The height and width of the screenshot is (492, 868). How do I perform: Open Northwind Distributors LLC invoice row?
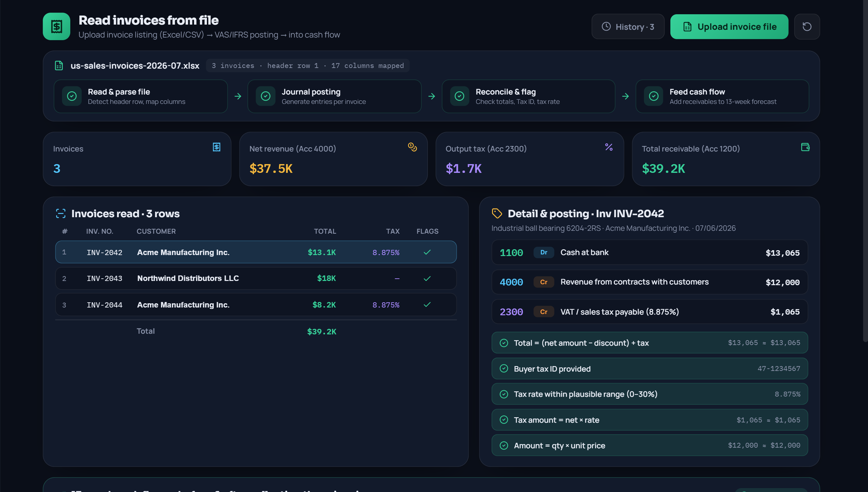click(256, 278)
